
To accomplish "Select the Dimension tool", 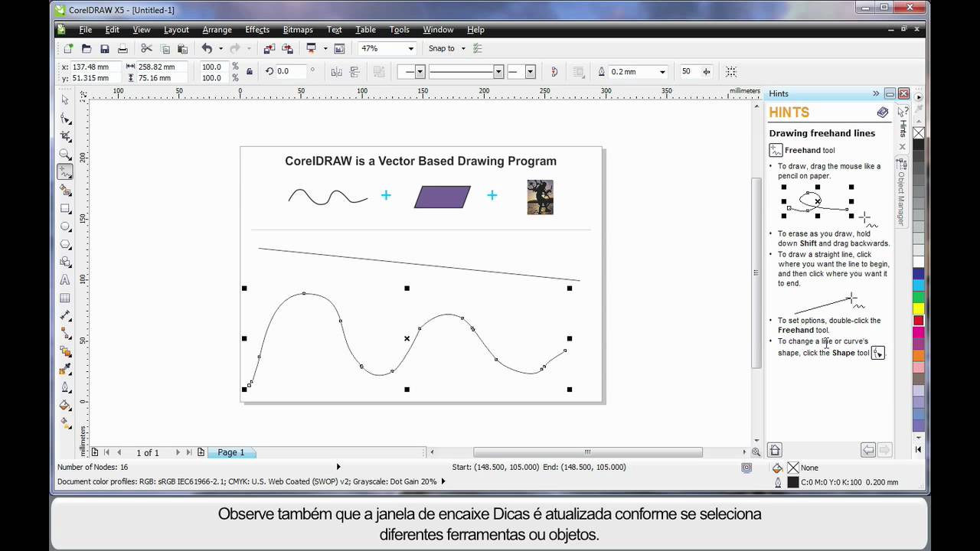I will (x=65, y=316).
